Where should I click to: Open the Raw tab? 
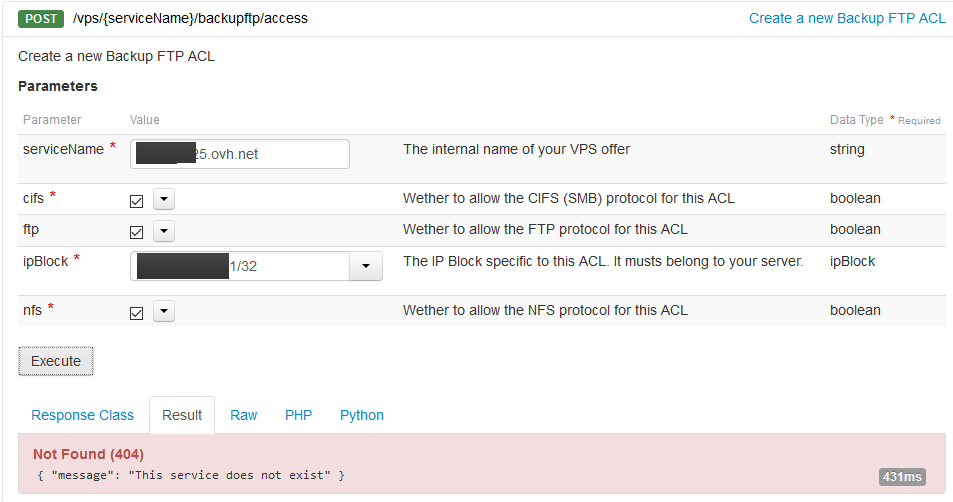[x=244, y=415]
